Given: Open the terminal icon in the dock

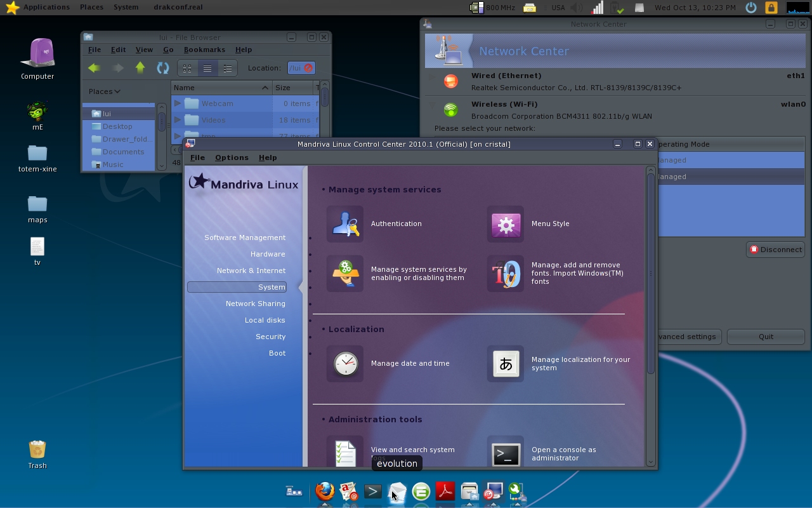Looking at the screenshot, I should (373, 491).
